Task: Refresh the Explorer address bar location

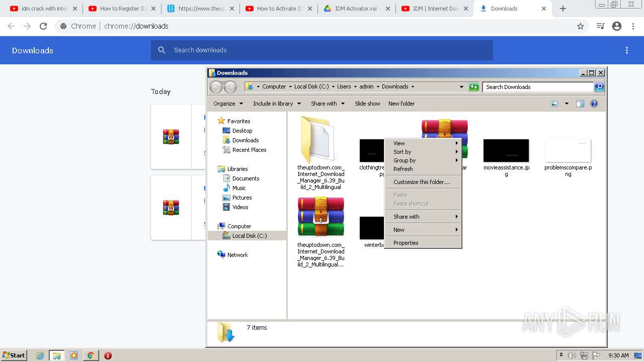Action: (x=474, y=87)
